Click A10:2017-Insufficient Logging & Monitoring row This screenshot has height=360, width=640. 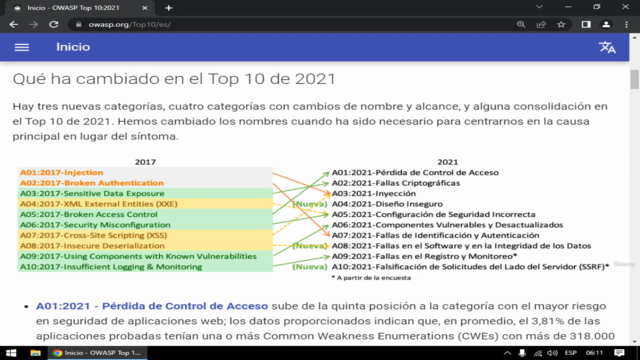coord(145,267)
